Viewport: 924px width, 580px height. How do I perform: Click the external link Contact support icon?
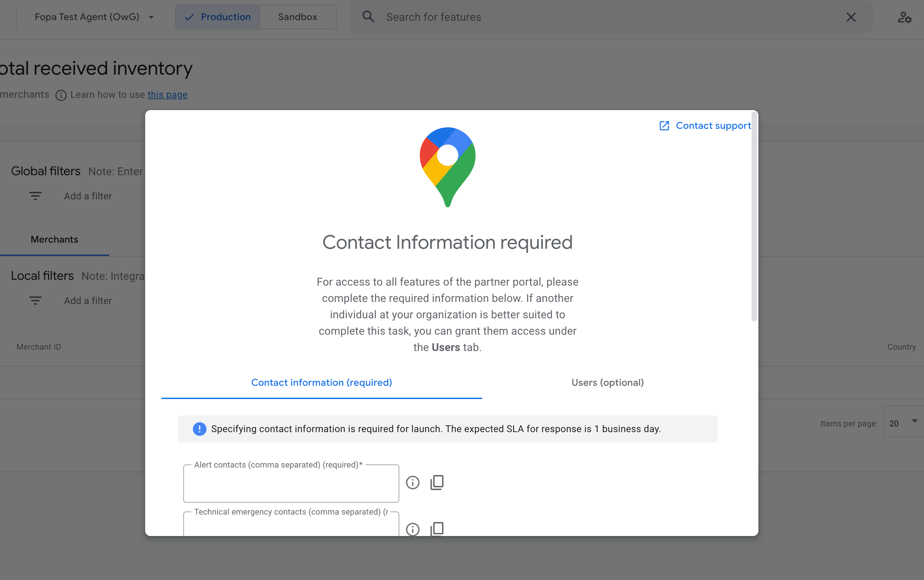point(663,126)
